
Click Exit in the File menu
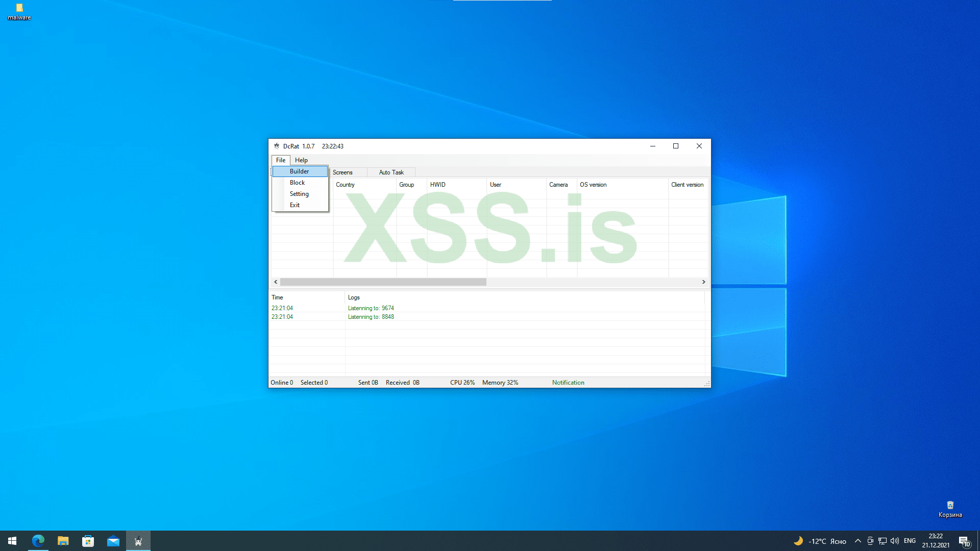(295, 205)
